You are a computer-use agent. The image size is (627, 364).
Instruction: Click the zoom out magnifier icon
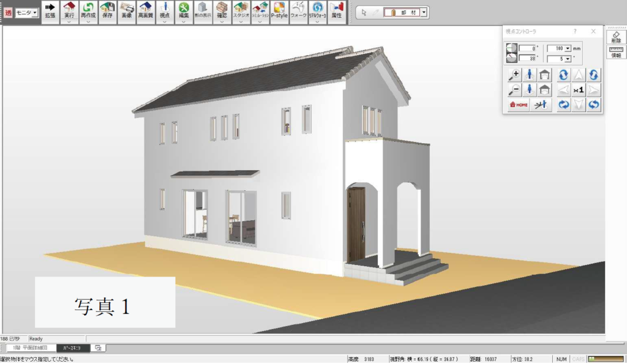pyautogui.click(x=515, y=90)
